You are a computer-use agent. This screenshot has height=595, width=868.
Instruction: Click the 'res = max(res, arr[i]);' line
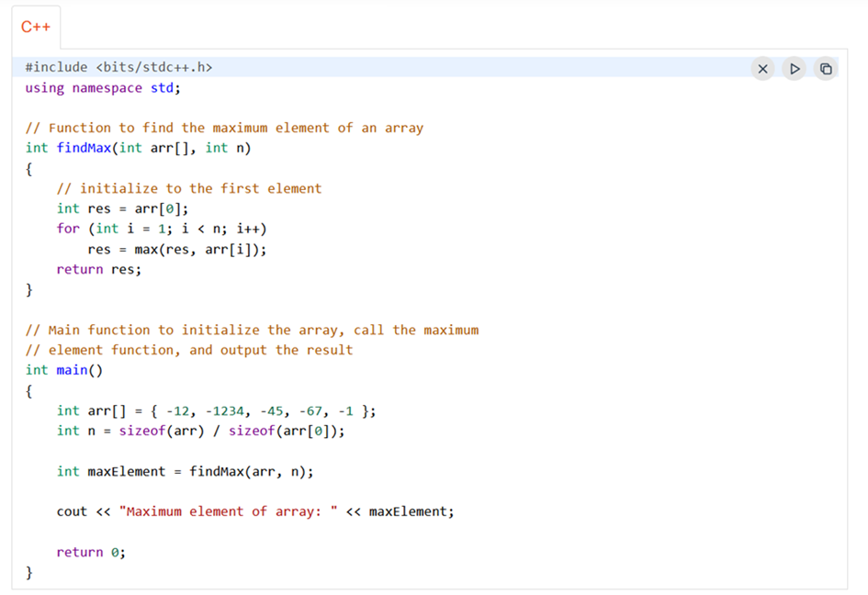(176, 249)
